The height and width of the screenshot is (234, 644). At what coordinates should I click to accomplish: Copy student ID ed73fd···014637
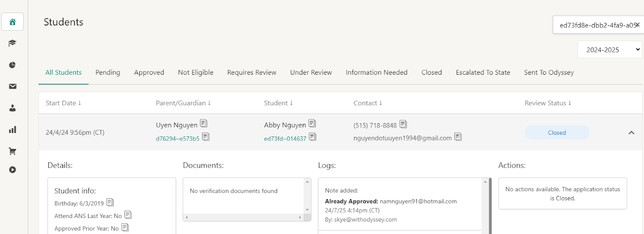(x=313, y=136)
